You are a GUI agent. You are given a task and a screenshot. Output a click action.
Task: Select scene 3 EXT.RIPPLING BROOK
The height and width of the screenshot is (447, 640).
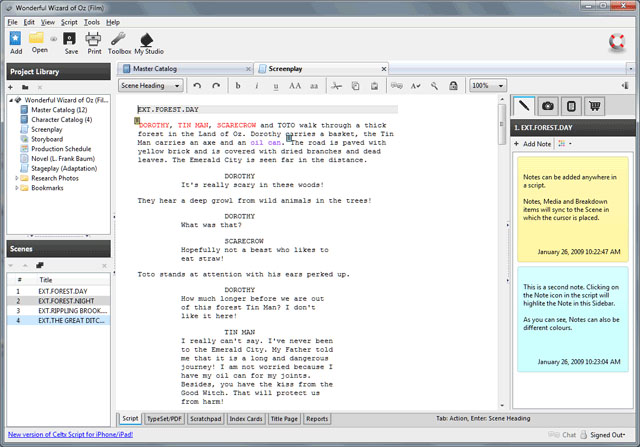[58, 311]
